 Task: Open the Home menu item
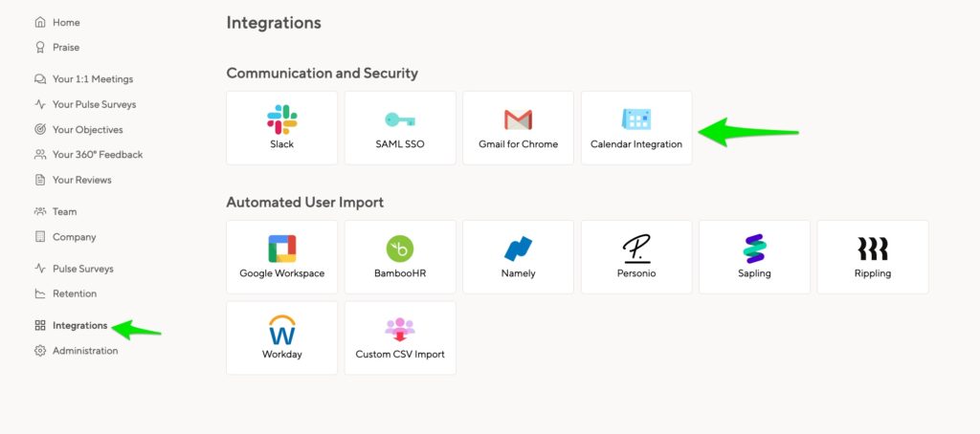point(66,23)
